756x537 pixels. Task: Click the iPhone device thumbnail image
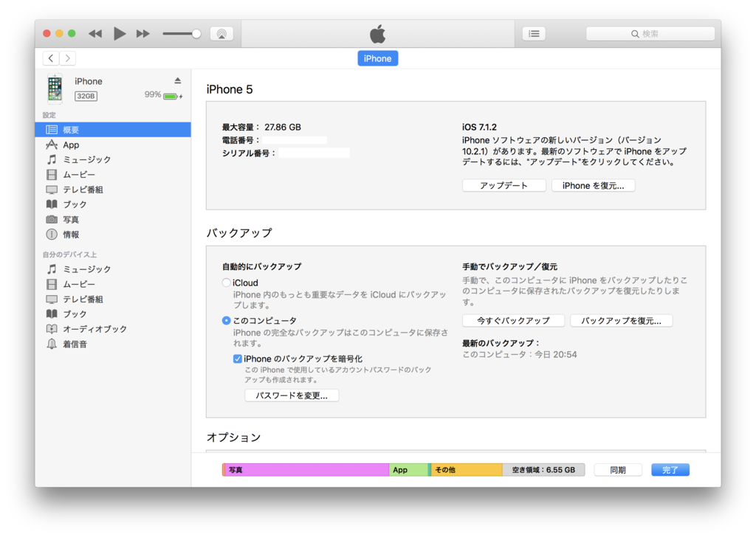(x=55, y=89)
